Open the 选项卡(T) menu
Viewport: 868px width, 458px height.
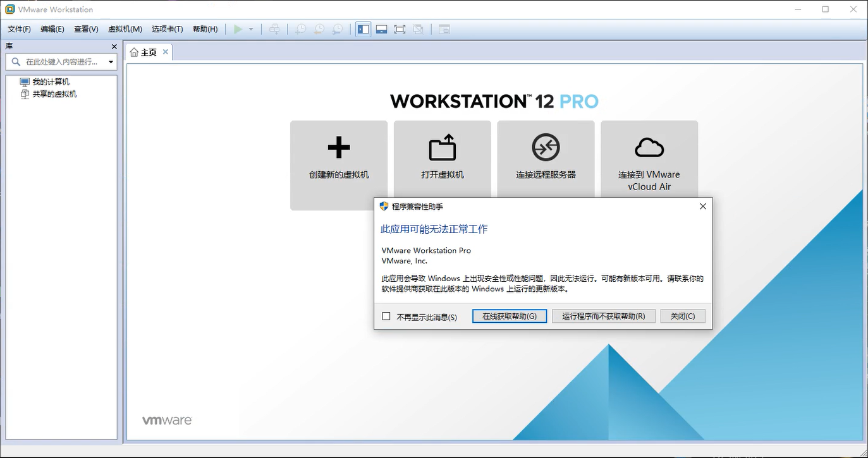[x=168, y=29]
